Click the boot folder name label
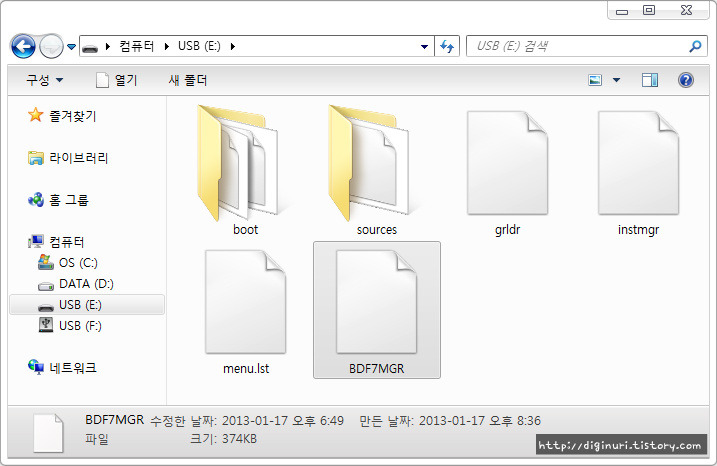The height and width of the screenshot is (466, 717). tap(246, 230)
